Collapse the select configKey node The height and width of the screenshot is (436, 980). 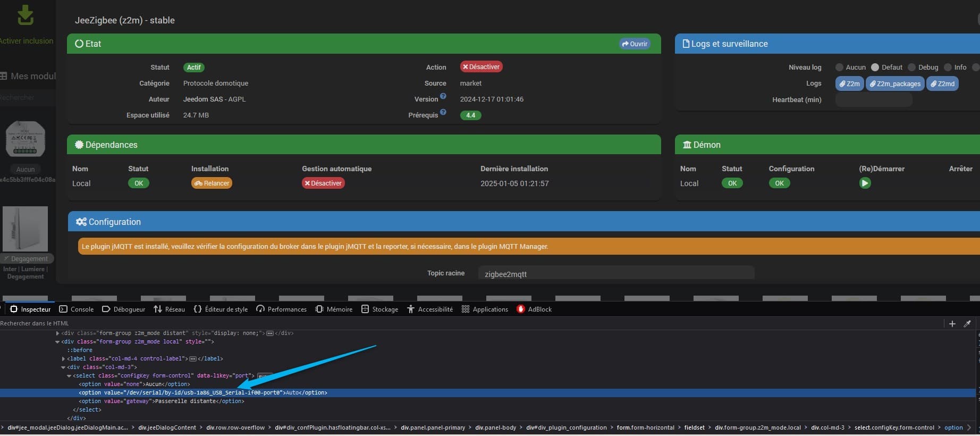(69, 376)
